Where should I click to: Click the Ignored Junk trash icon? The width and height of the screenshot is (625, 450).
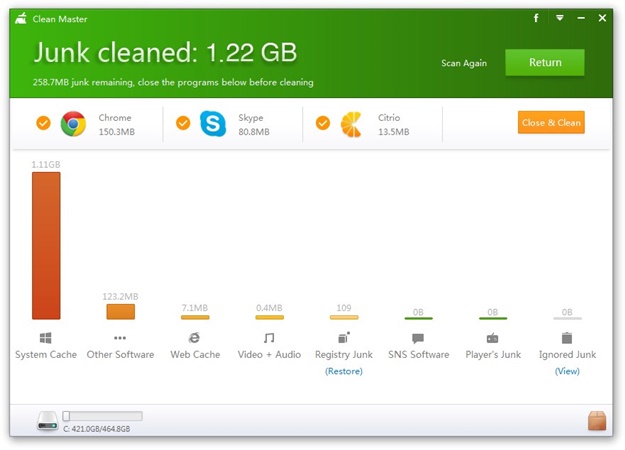(x=567, y=338)
